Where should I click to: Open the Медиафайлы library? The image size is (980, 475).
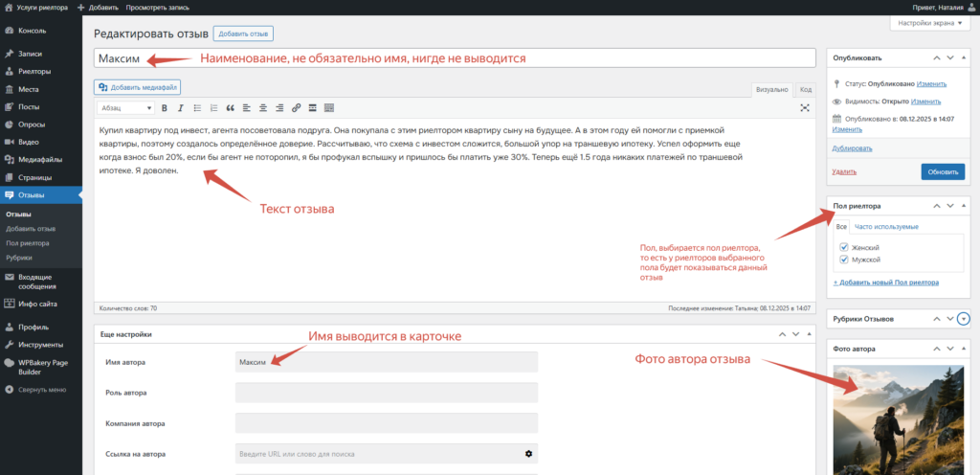41,159
